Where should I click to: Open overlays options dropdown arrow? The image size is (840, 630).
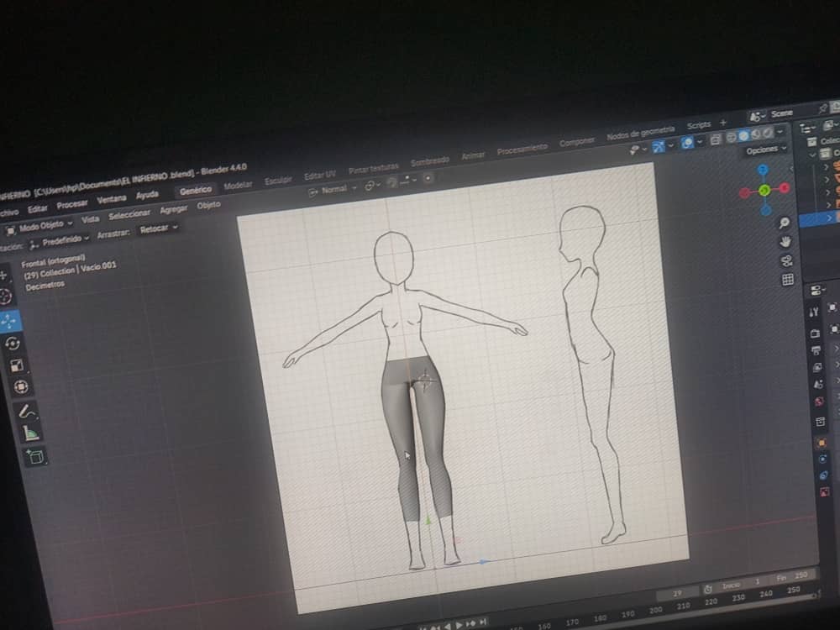[699, 141]
